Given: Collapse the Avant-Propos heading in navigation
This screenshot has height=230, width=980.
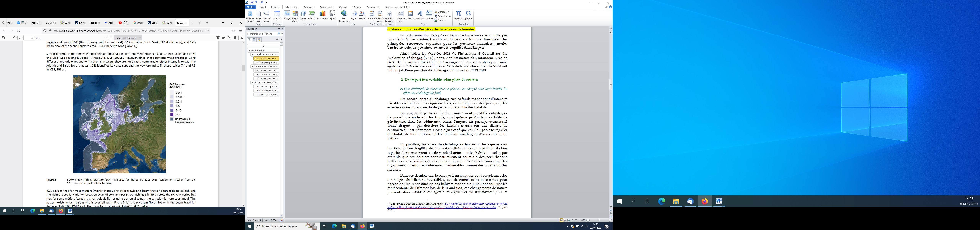Looking at the screenshot, I should click(x=250, y=50).
